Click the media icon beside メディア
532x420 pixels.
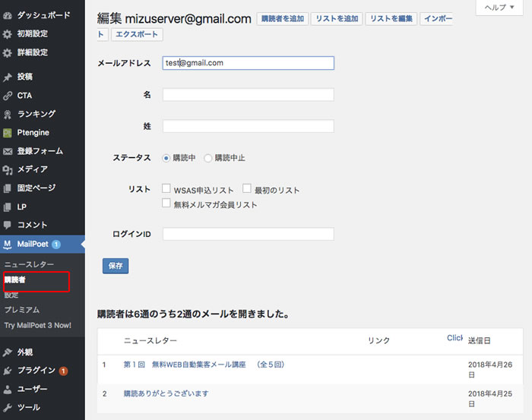coord(8,169)
